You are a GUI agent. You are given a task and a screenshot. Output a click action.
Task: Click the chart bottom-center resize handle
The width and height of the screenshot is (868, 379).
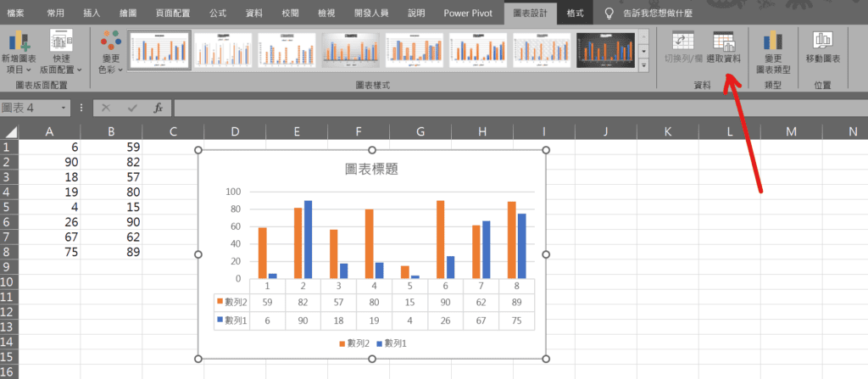[372, 359]
